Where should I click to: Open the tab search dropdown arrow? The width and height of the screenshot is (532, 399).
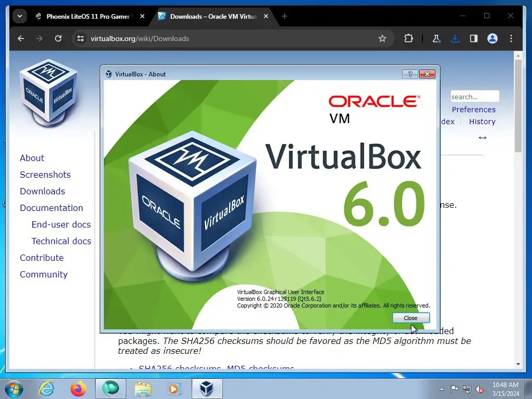click(x=20, y=16)
